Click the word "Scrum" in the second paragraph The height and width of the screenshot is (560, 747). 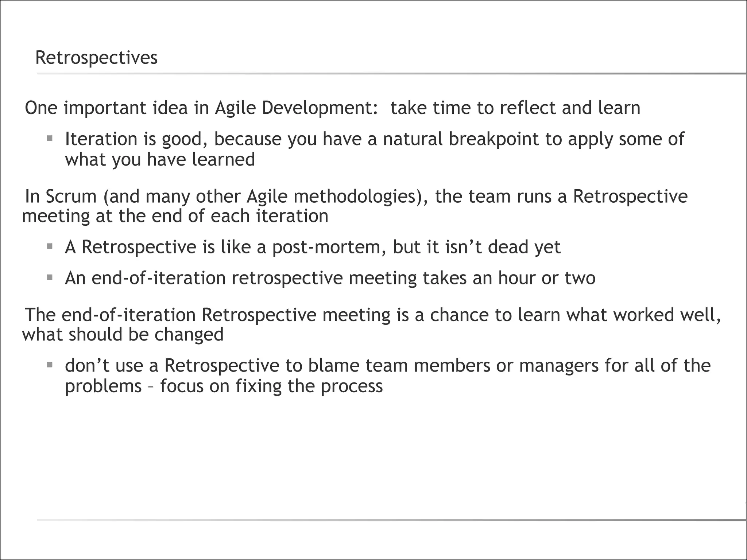click(x=71, y=197)
